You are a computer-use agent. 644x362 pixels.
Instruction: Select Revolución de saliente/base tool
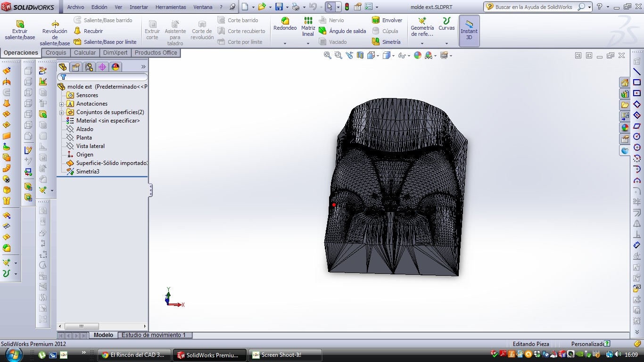(55, 33)
